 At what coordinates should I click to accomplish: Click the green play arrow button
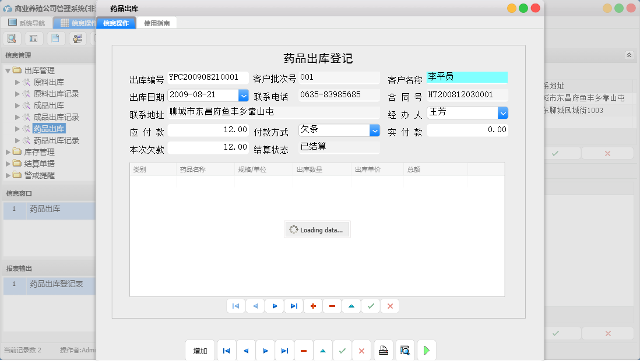(426, 351)
